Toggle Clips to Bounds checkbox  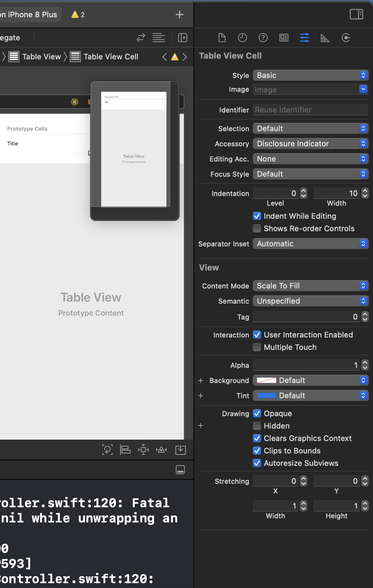tap(257, 451)
